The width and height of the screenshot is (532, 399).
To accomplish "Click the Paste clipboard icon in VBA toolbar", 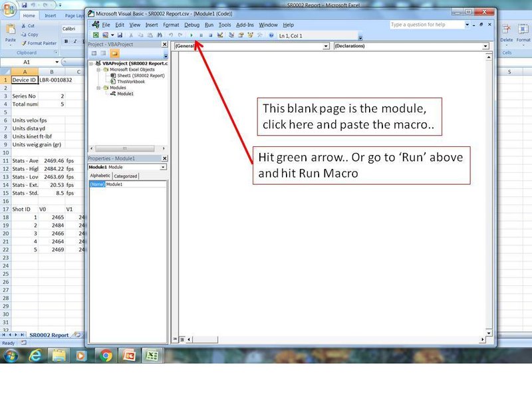I will pyautogui.click(x=150, y=35).
